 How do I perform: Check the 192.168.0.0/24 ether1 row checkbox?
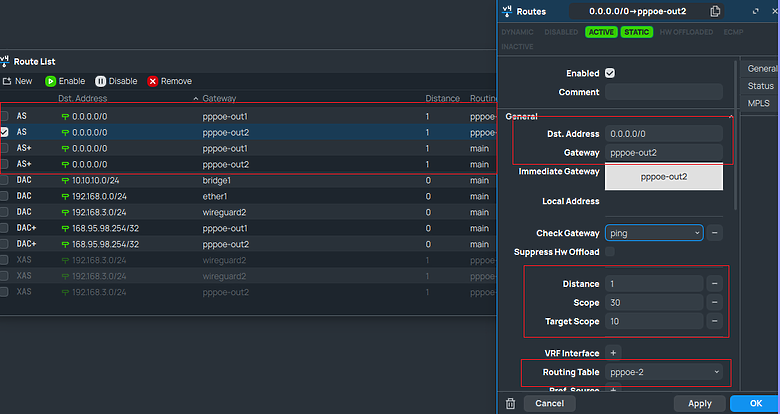pyautogui.click(x=4, y=196)
